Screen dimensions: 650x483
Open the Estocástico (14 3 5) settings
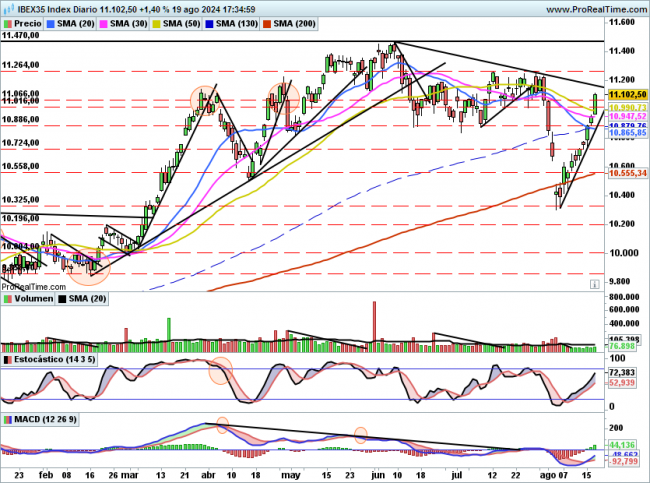click(51, 358)
